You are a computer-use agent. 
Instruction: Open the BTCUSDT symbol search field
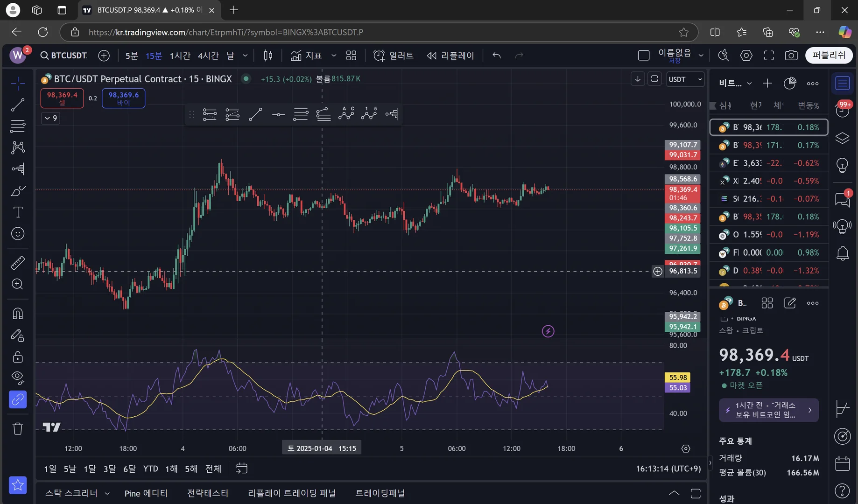(x=64, y=56)
